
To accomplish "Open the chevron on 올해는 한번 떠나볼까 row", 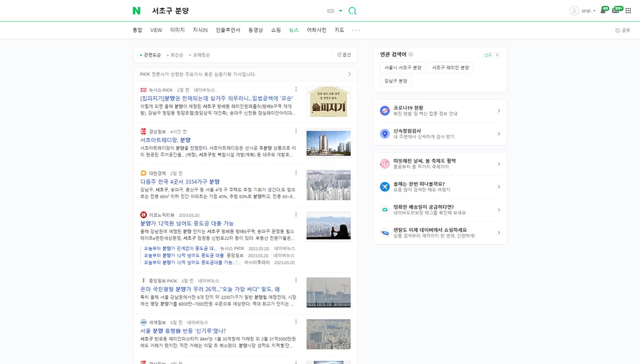I will point(499,187).
